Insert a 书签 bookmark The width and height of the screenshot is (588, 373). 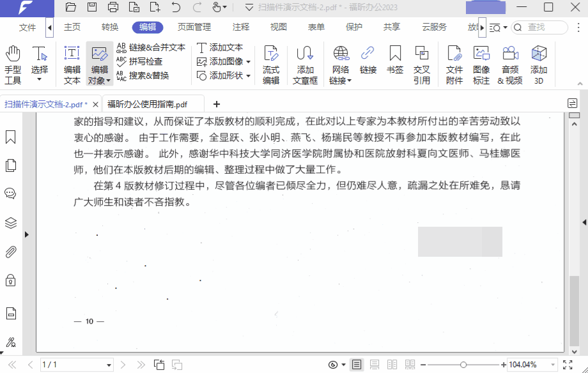click(394, 62)
